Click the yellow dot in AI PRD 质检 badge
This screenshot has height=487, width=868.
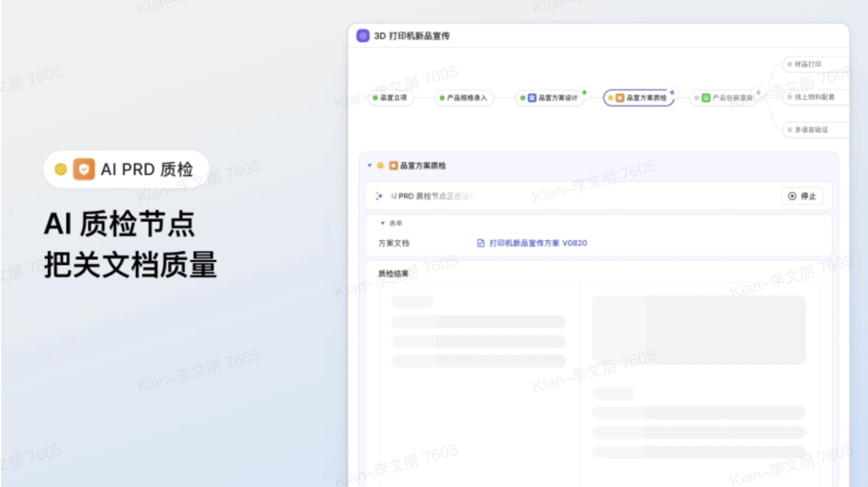[x=61, y=170]
